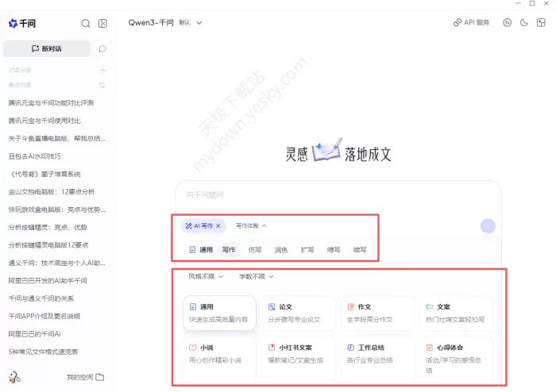Screen dimensions: 556x392
Task: Open chat 5种常见文件格式速览表
Action: point(43,352)
